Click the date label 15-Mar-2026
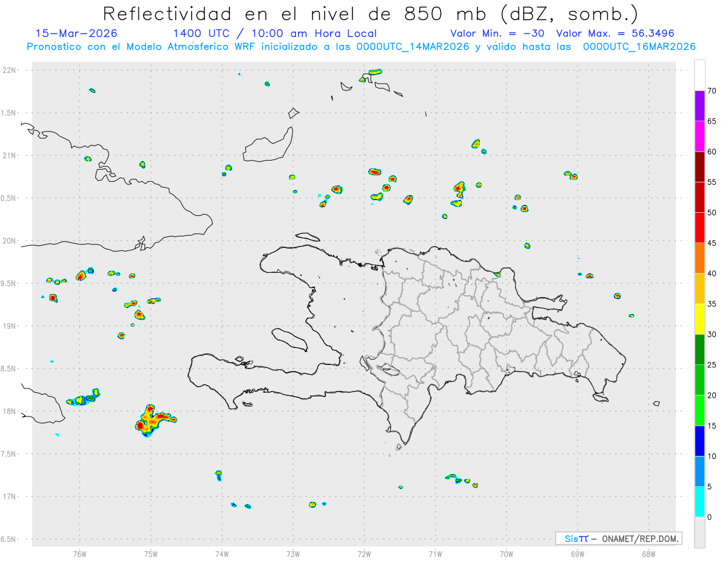This screenshot has width=728, height=562. (77, 33)
